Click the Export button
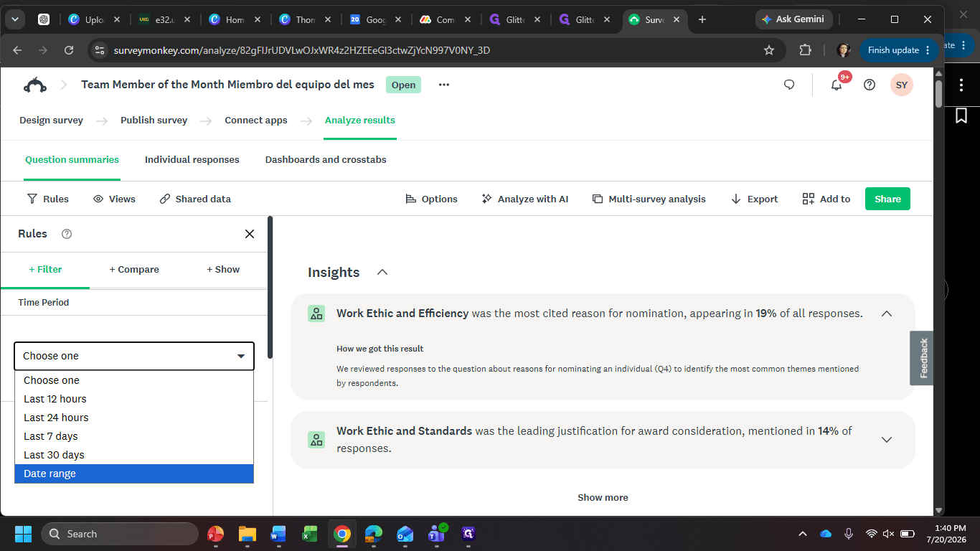This screenshot has width=980, height=551. (x=754, y=199)
